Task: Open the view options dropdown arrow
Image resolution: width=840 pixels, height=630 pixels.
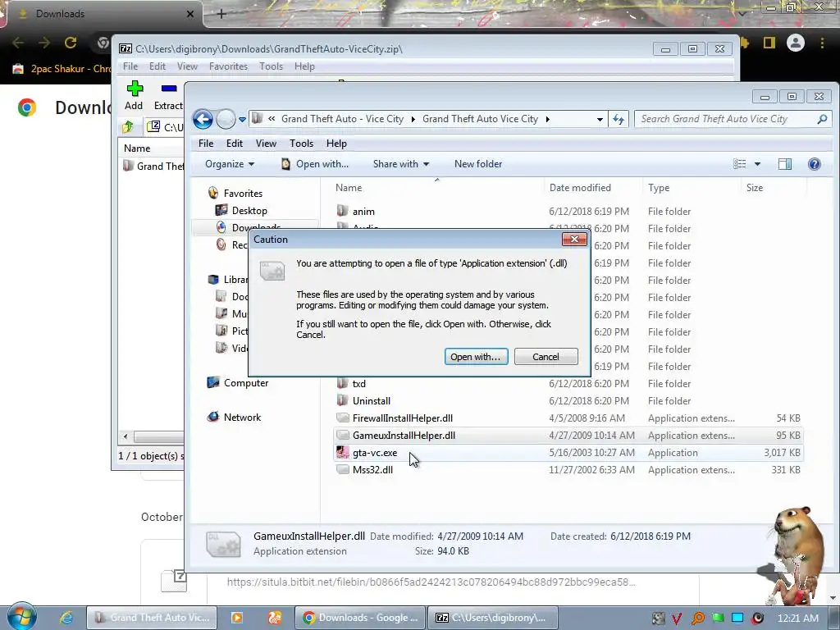Action: (x=757, y=164)
